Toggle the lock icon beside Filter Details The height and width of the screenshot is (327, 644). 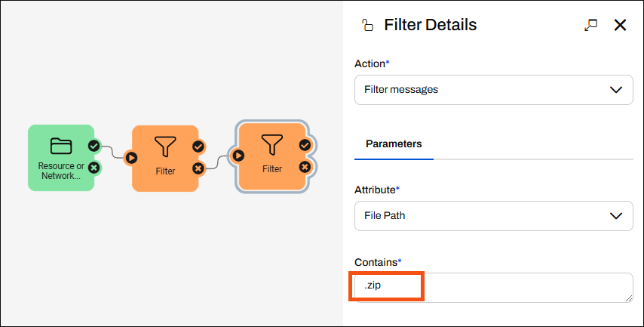click(x=367, y=25)
